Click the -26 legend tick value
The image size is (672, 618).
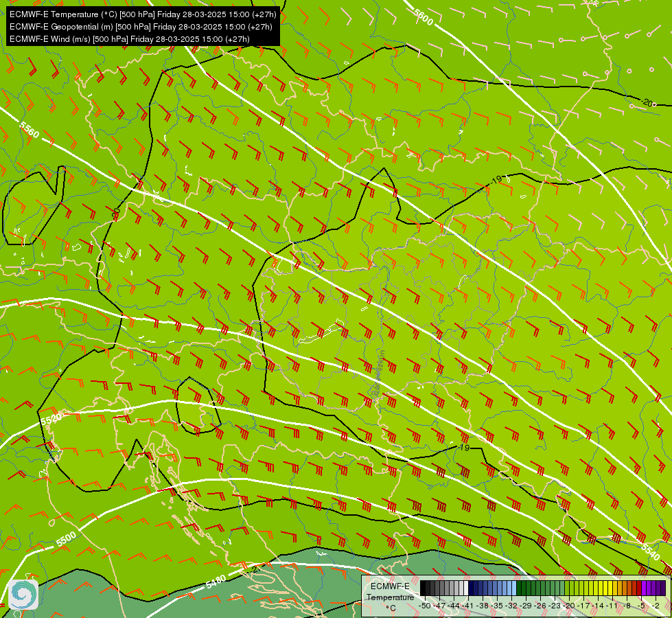(x=541, y=606)
